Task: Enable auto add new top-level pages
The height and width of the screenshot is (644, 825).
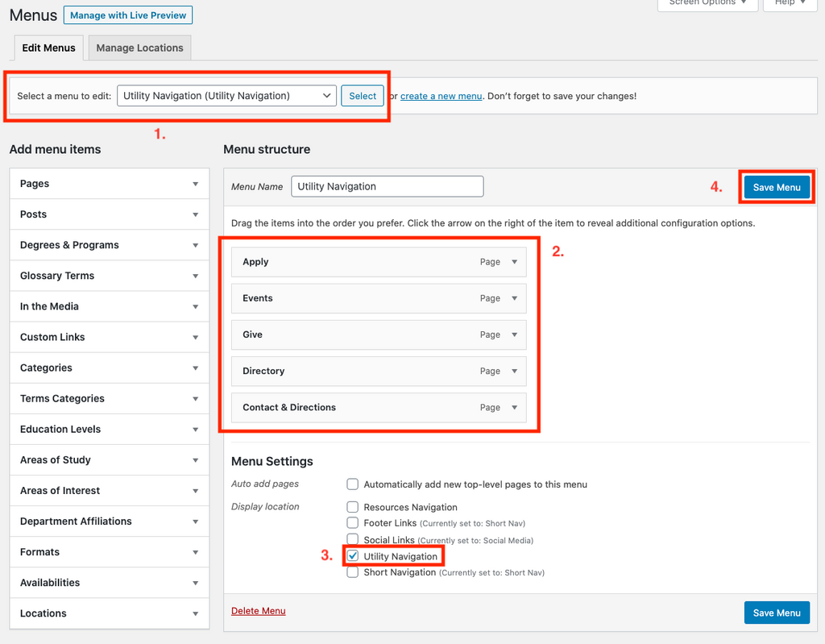Action: (353, 484)
